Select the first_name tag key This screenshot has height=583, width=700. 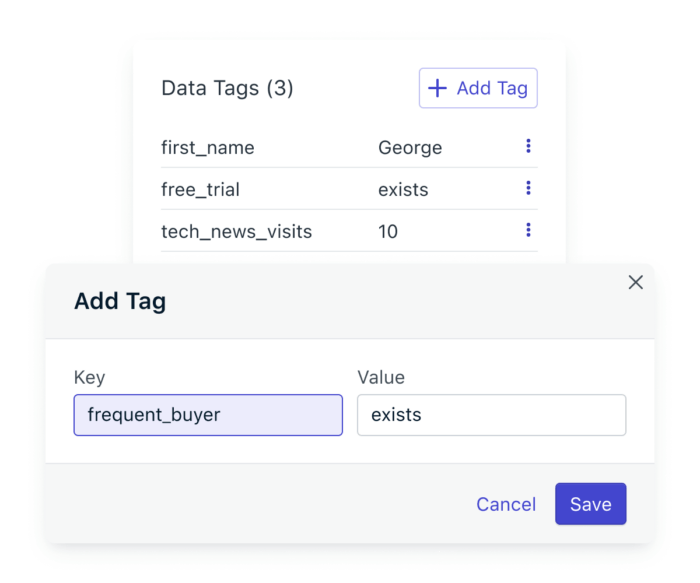click(x=208, y=148)
